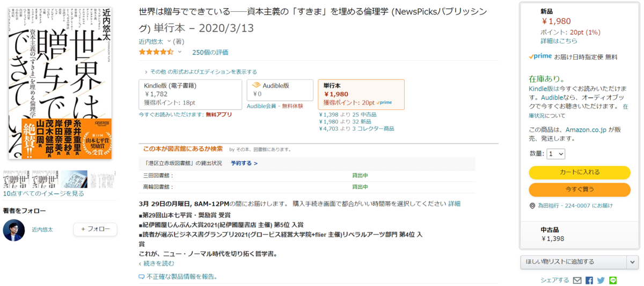This screenshot has height=286, width=644.
Task: Share on Twitter icon
Action: [x=601, y=280]
